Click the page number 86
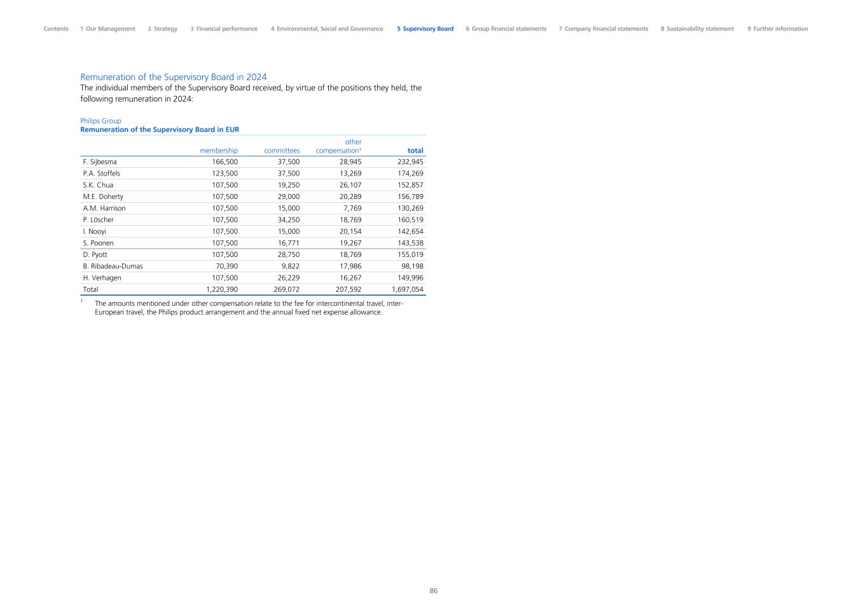 [434, 591]
